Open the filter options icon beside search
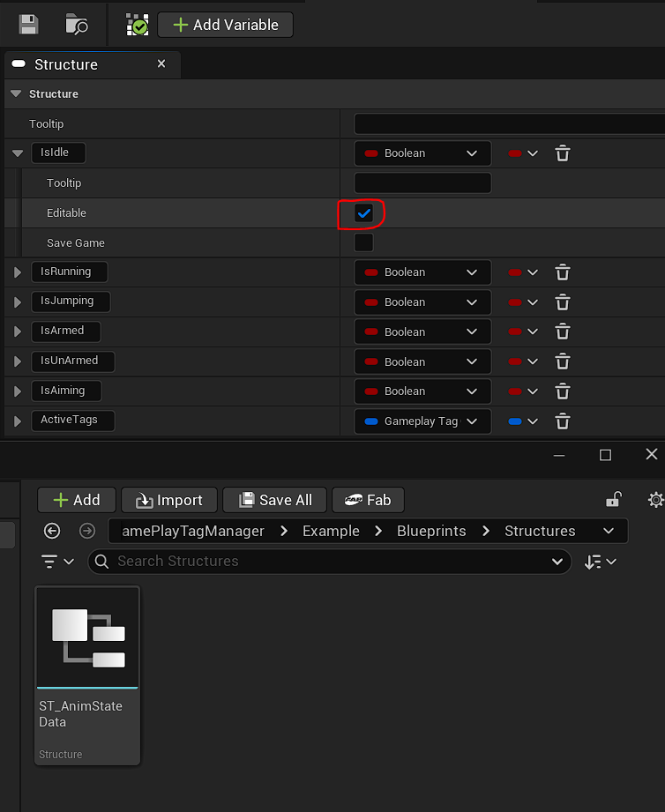The width and height of the screenshot is (665, 812). coord(58,562)
